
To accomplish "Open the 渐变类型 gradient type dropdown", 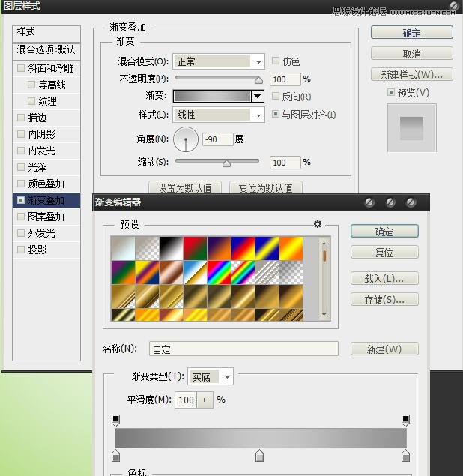I will pos(211,377).
